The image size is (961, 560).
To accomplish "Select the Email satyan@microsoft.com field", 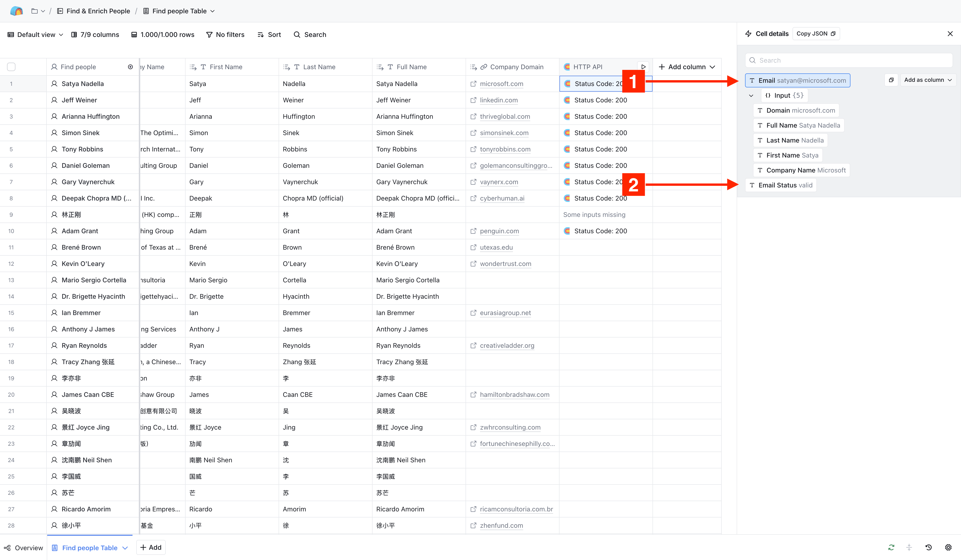I will 797,80.
